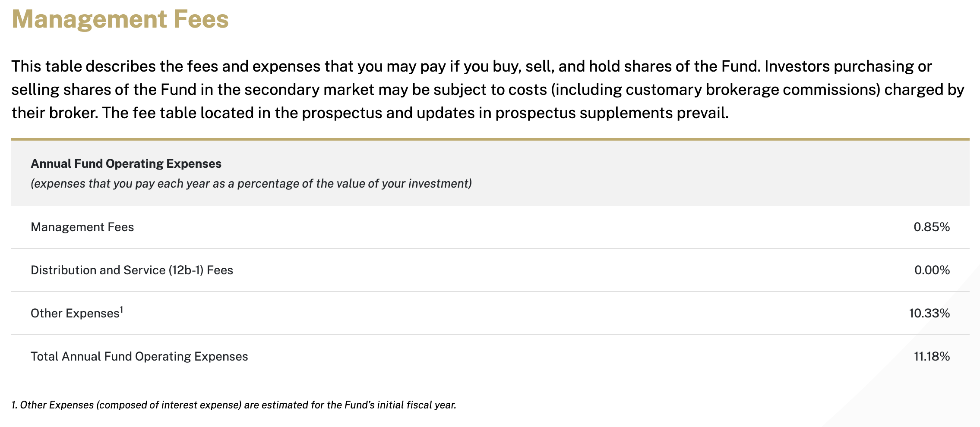Click the 10.33% other expenses value
Screen dimensions: 980x427
[x=929, y=314]
